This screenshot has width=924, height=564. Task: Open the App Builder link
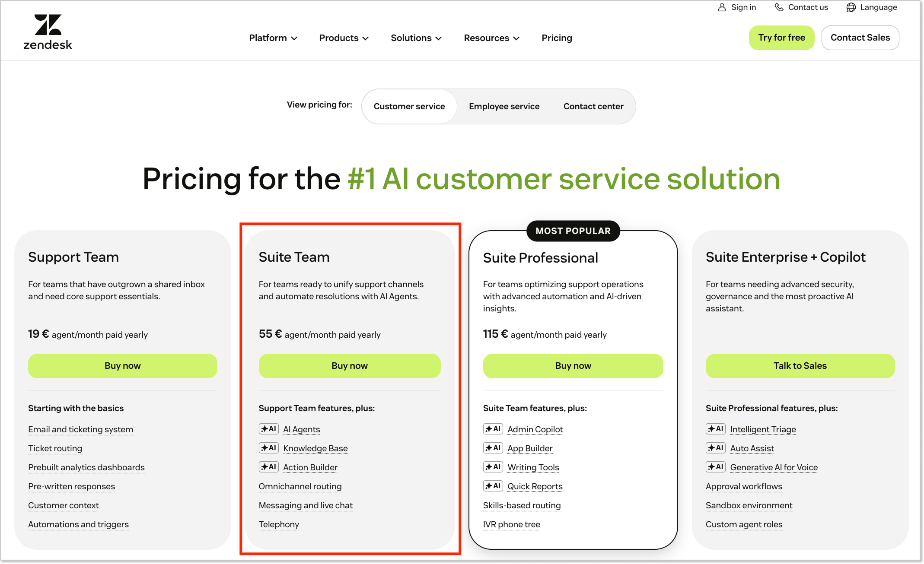pyautogui.click(x=530, y=448)
